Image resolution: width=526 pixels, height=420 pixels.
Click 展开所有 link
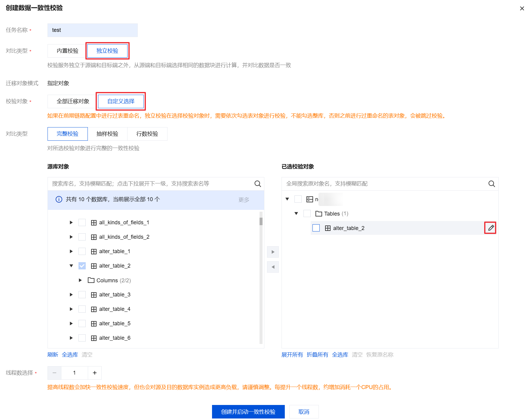[292, 355]
